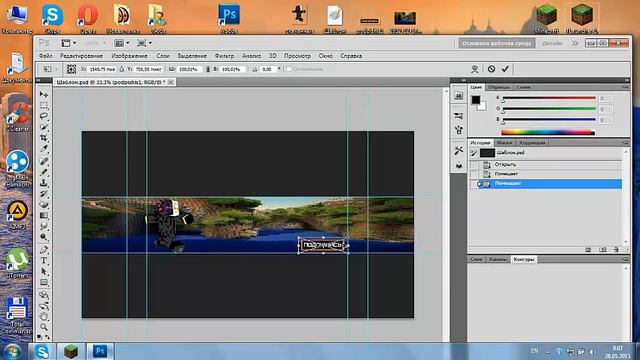The width and height of the screenshot is (640, 360).
Task: Toggle the maintain aspect ratio chain link
Action: tap(208, 69)
